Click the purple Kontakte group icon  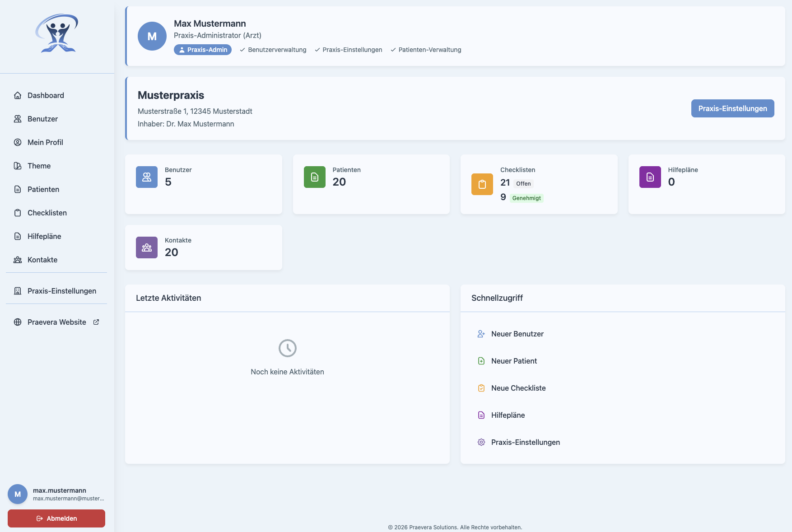(x=146, y=247)
